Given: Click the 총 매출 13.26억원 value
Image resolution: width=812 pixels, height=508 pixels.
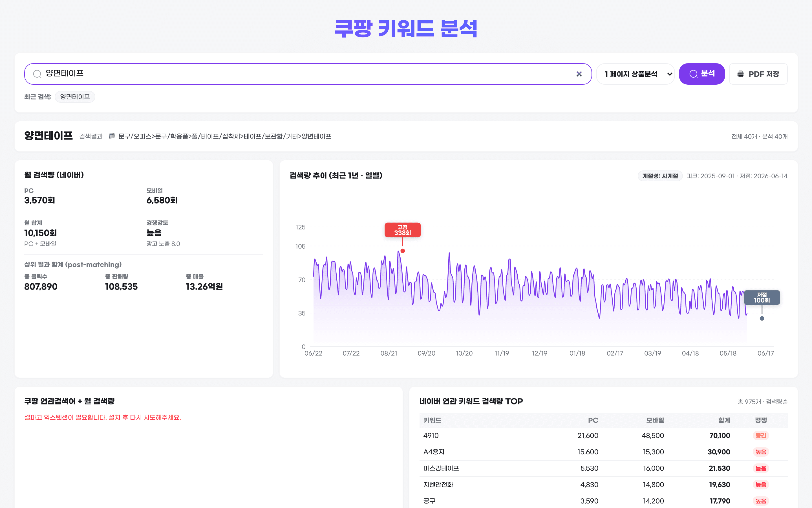Looking at the screenshot, I should [x=204, y=286].
